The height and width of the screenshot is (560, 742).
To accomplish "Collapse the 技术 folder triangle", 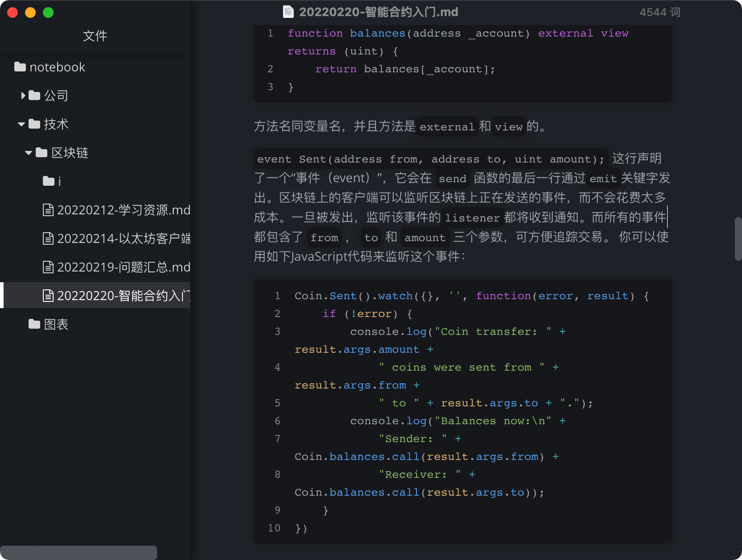I will [x=21, y=124].
